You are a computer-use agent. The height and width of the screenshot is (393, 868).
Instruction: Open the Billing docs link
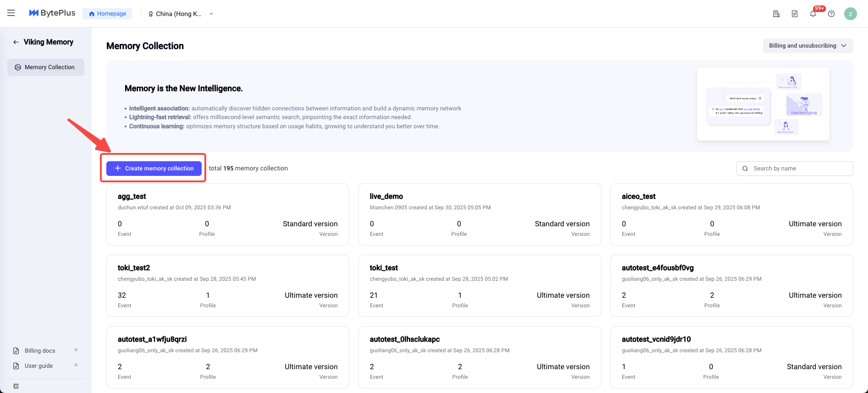[x=40, y=351]
